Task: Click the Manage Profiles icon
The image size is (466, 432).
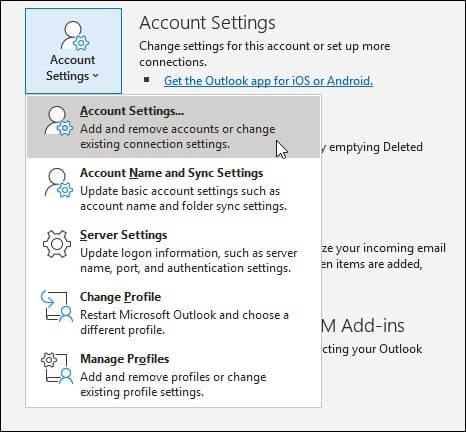Action: coord(57,368)
